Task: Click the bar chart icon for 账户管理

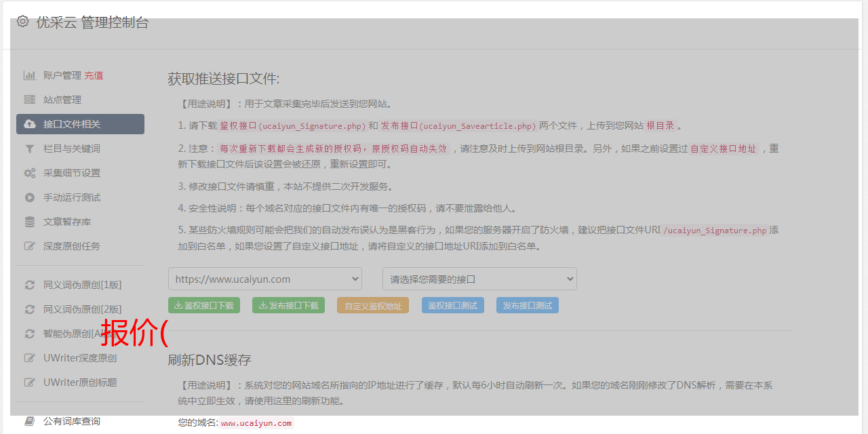Action: pyautogui.click(x=30, y=75)
